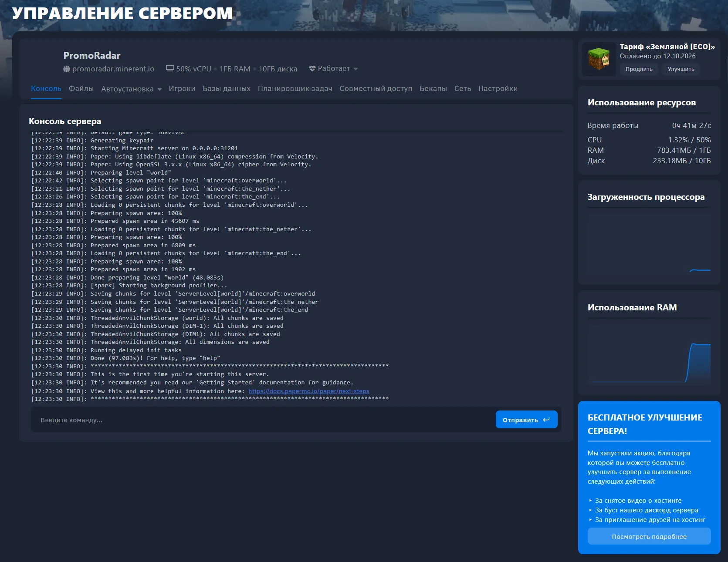Go to the Игроки tab

[182, 88]
